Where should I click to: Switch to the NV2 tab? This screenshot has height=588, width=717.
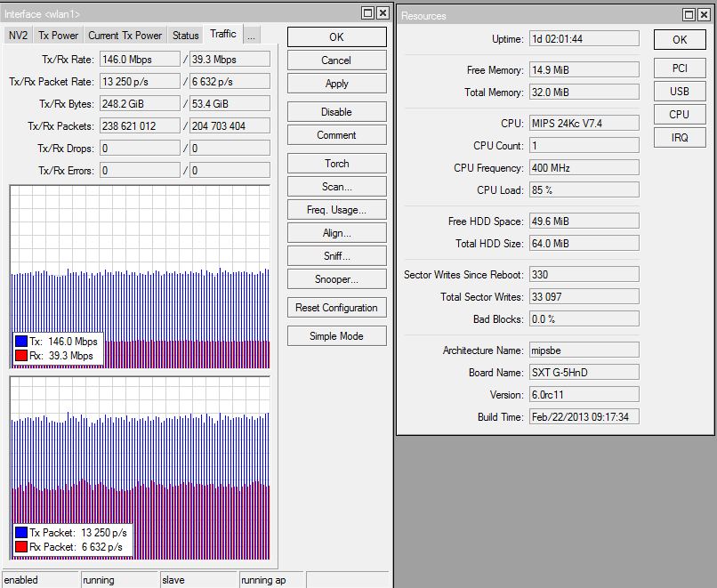click(18, 36)
